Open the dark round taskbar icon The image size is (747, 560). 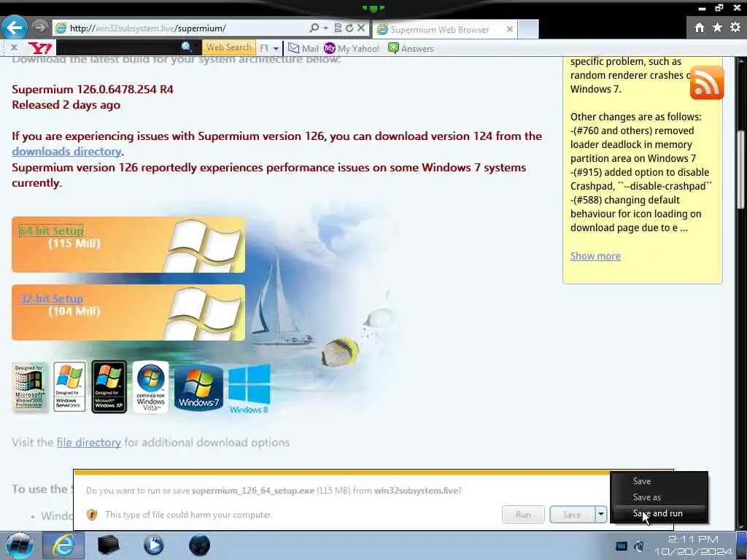[x=199, y=545]
